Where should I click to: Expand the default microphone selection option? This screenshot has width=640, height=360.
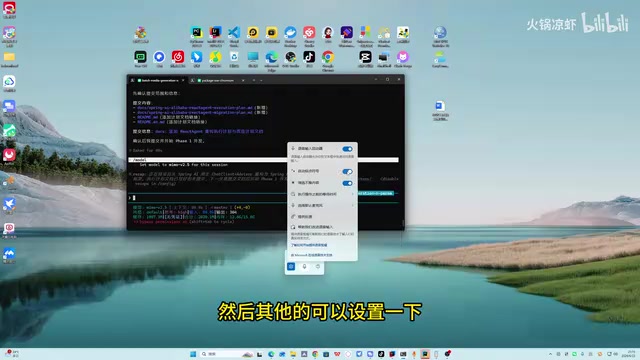pos(322,205)
